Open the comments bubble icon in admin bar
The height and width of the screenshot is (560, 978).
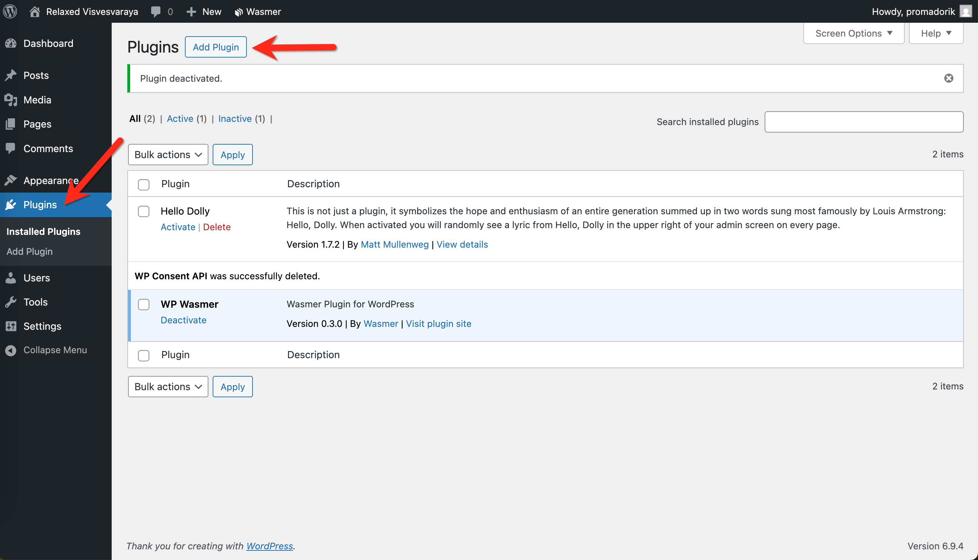pos(155,11)
